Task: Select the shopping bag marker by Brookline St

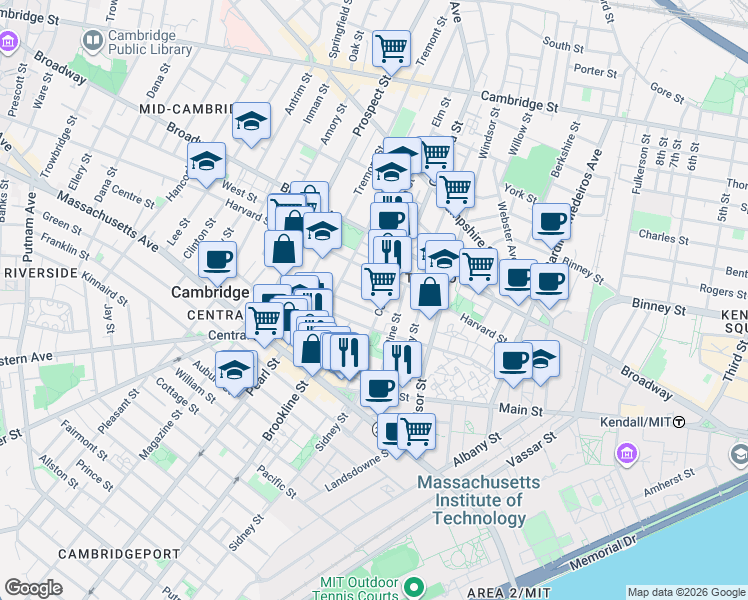Action: 311,350
